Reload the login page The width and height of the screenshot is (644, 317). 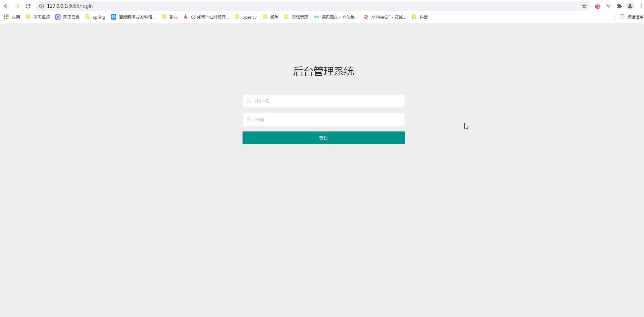click(28, 6)
